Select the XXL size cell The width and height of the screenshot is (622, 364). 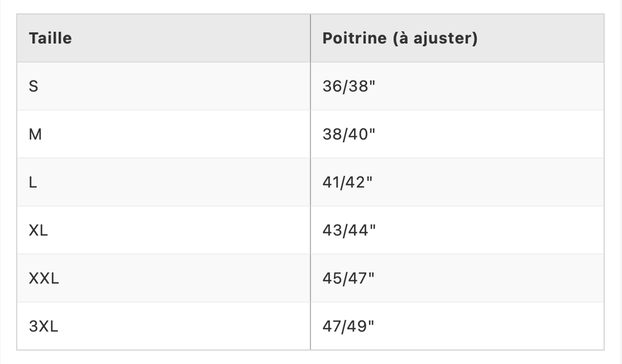pos(44,279)
